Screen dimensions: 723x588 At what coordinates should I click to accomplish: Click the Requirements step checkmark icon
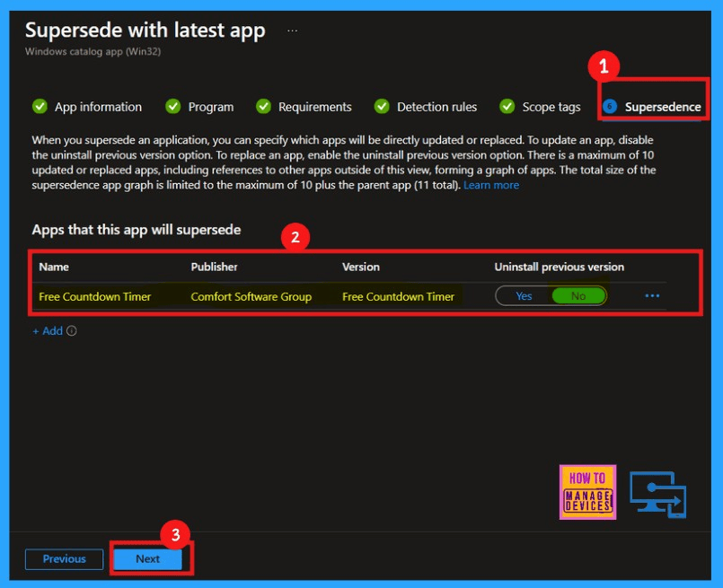263,107
